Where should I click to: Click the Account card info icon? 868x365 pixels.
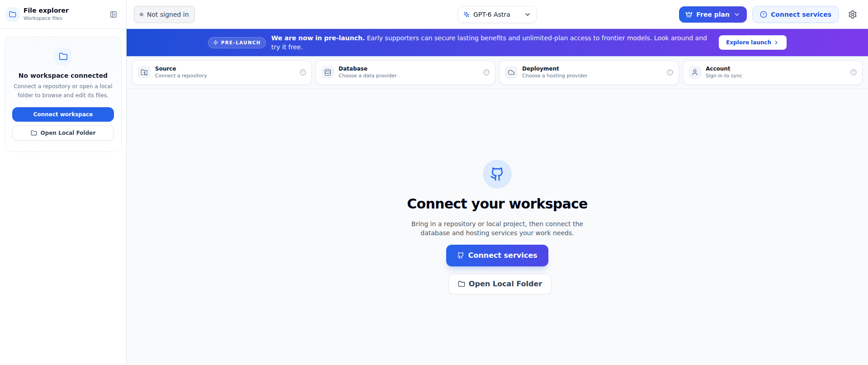(x=854, y=72)
